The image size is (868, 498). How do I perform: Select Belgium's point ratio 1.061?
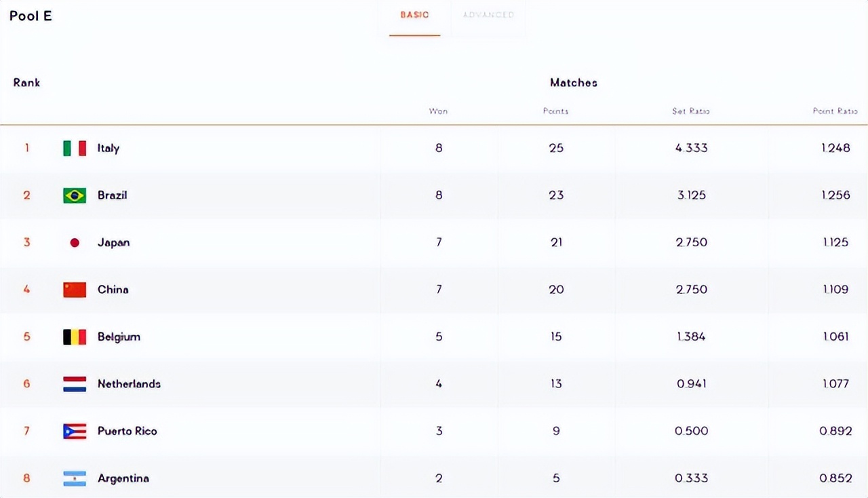(x=835, y=337)
